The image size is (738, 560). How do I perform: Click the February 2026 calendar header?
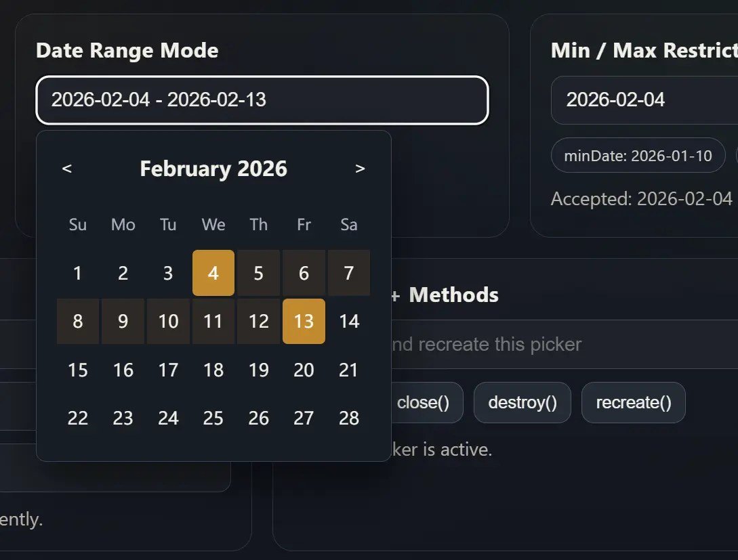pos(213,169)
